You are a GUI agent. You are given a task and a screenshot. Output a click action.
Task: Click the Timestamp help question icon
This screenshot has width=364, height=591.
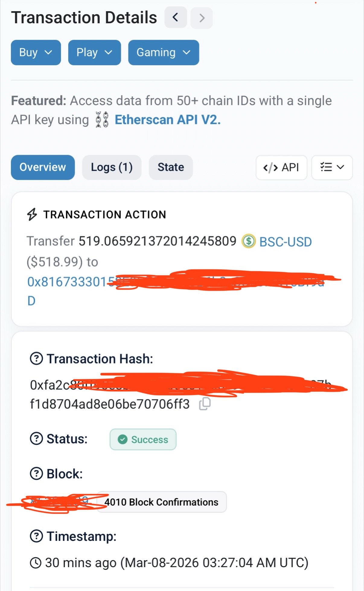(x=37, y=536)
